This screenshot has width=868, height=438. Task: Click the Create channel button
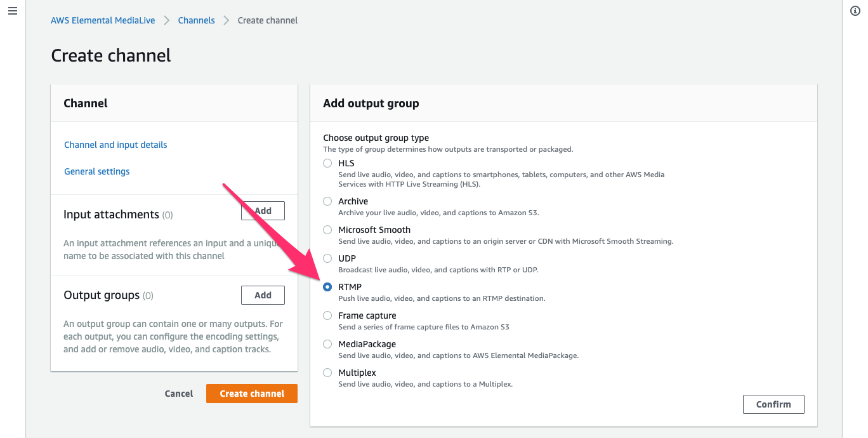pos(252,394)
